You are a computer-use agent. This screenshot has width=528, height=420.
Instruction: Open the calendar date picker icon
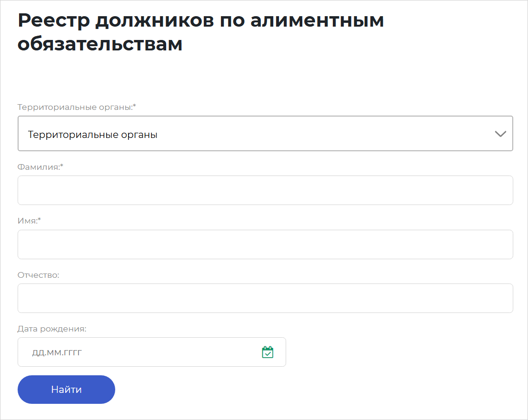[x=268, y=352]
